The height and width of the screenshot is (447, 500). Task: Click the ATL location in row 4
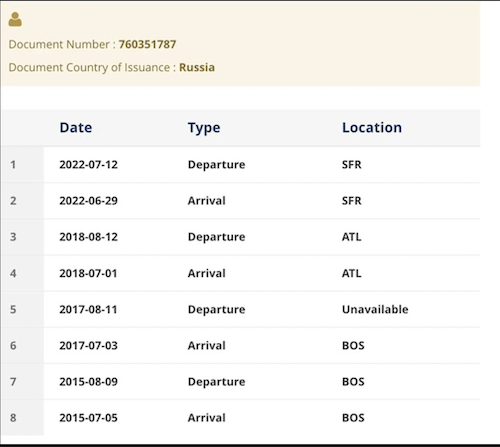(x=352, y=273)
